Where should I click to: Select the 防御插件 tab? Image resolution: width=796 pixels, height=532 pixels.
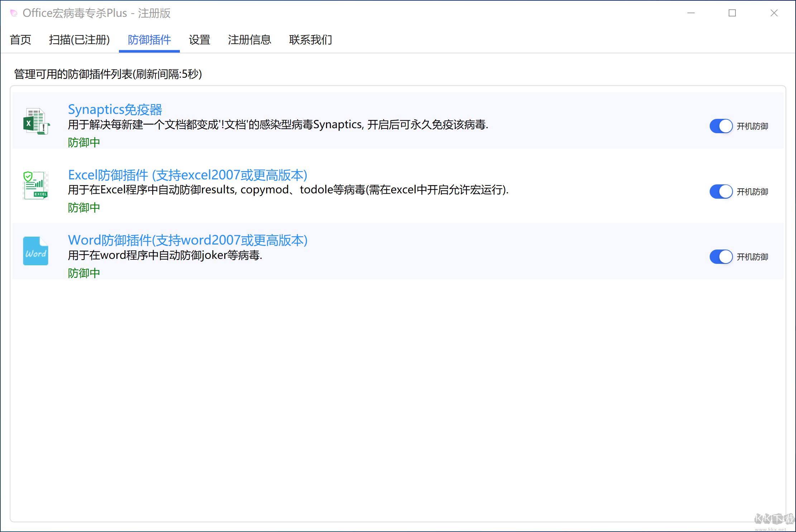[x=149, y=40]
